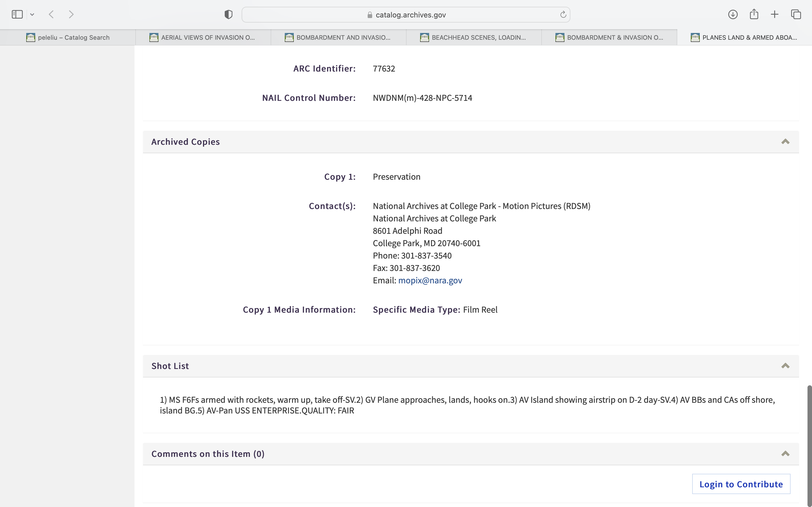Screen dimensions: 812x507
Task: Click the mopix@nara.gov email link
Action: (x=430, y=280)
